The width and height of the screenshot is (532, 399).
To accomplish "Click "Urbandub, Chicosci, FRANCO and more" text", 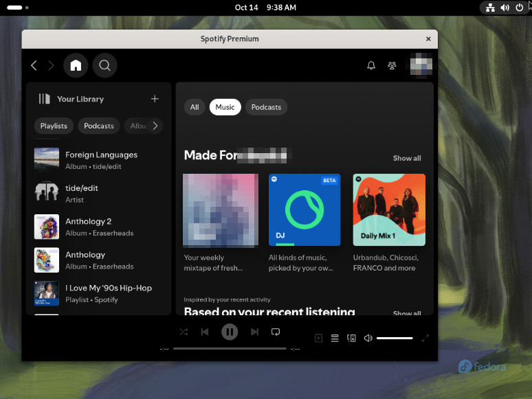I will pyautogui.click(x=386, y=263).
